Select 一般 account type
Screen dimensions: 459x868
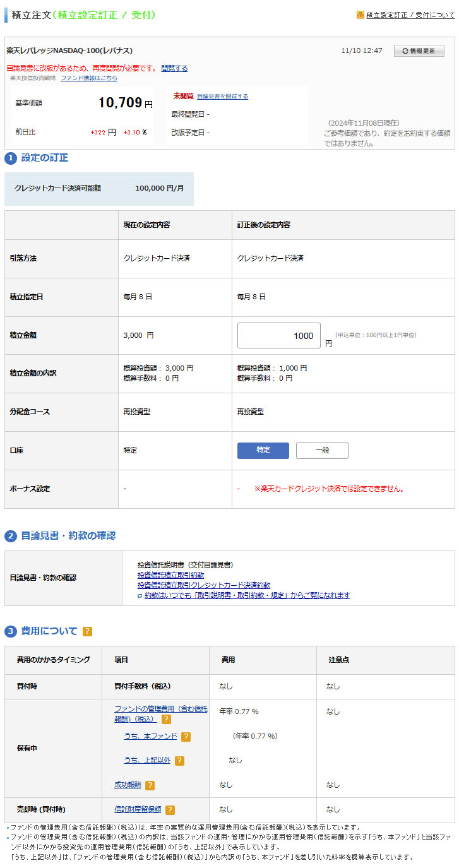click(322, 450)
